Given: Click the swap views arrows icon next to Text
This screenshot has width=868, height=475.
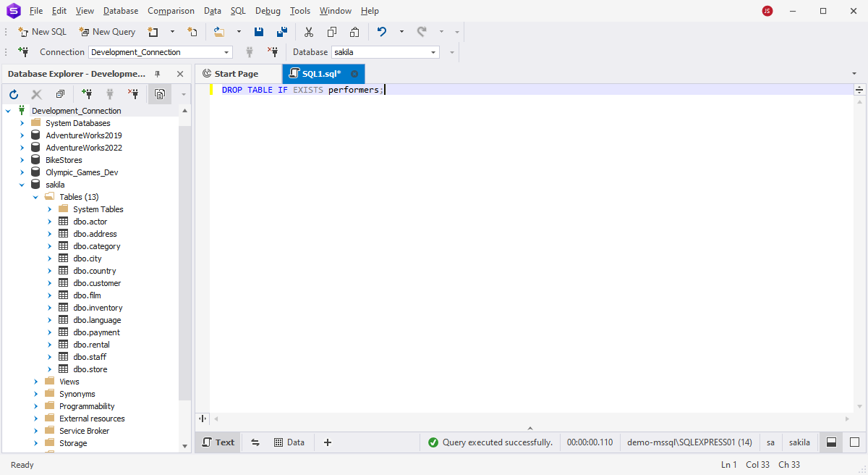Looking at the screenshot, I should pyautogui.click(x=255, y=442).
